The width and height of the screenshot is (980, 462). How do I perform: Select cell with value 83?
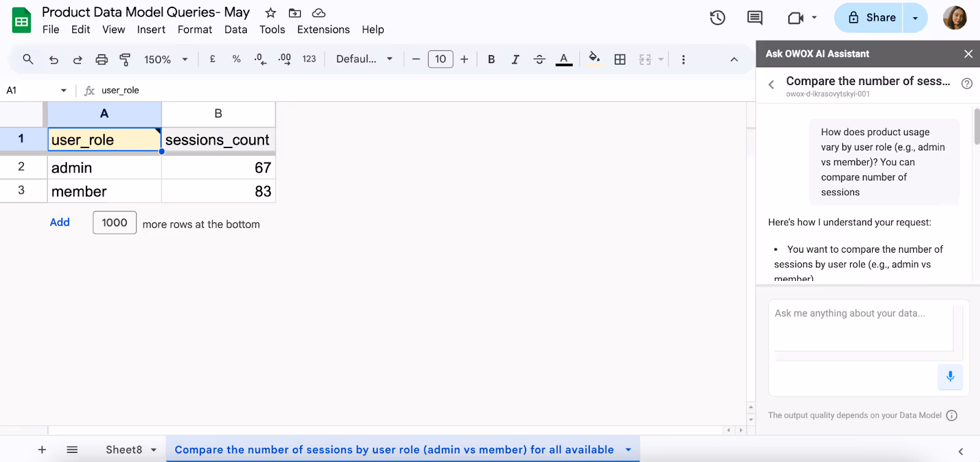[x=218, y=192]
